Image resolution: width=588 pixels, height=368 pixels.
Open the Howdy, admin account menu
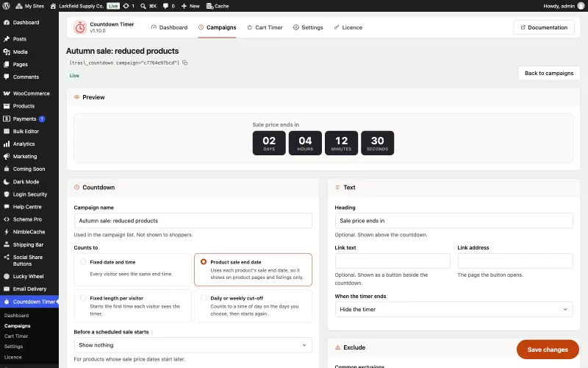tap(564, 6)
